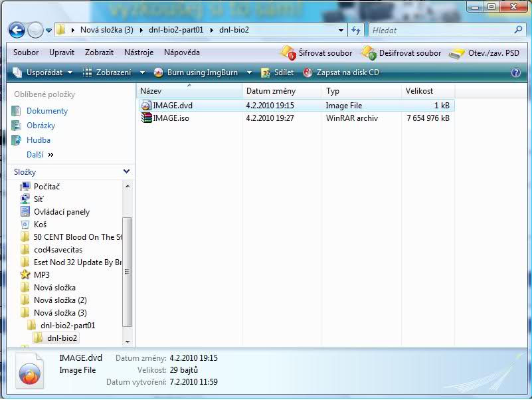Click the blue help question mark icon
532x400 pixels.
click(516, 73)
